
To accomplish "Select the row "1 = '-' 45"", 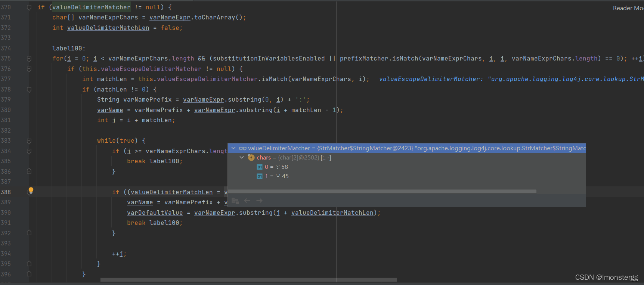I will click(276, 176).
